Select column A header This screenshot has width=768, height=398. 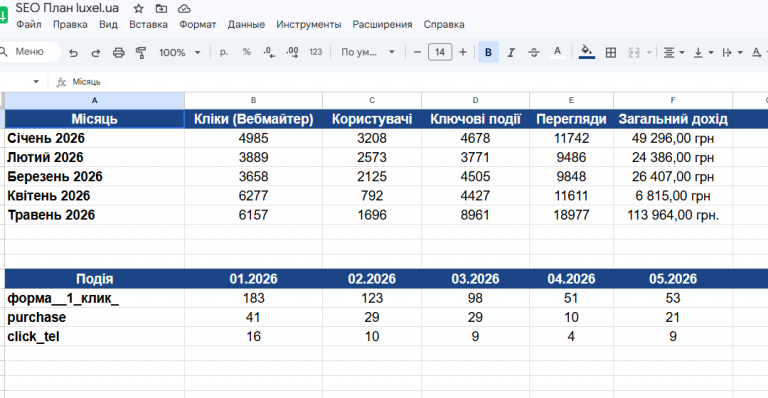point(95,100)
